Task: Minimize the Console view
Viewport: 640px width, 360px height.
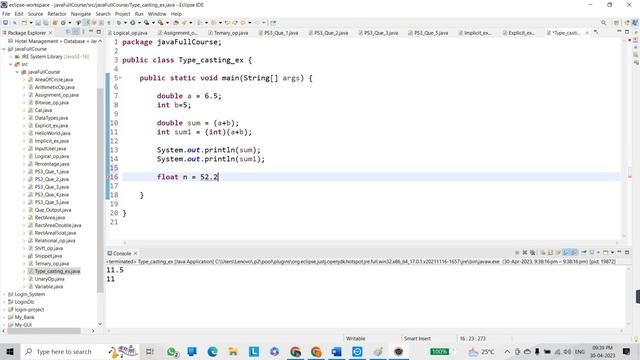Action: 619,252
